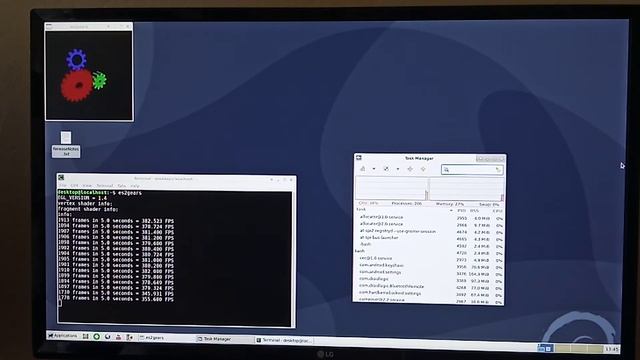Image resolution: width=640 pixels, height=360 pixels.
Task: Open the Applications menu in the panel
Action: point(63,336)
